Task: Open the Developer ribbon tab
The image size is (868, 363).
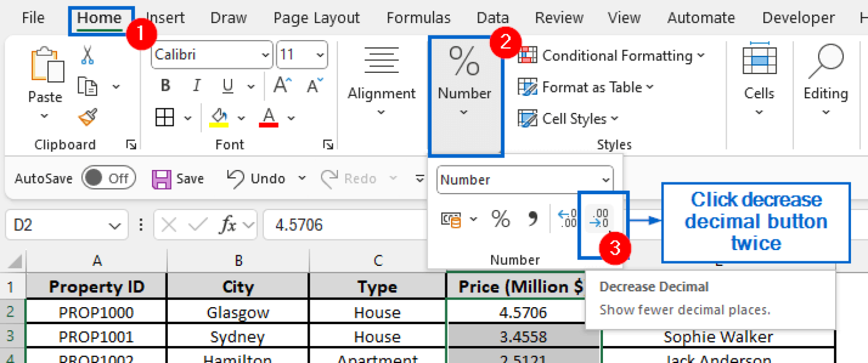Action: [x=798, y=18]
